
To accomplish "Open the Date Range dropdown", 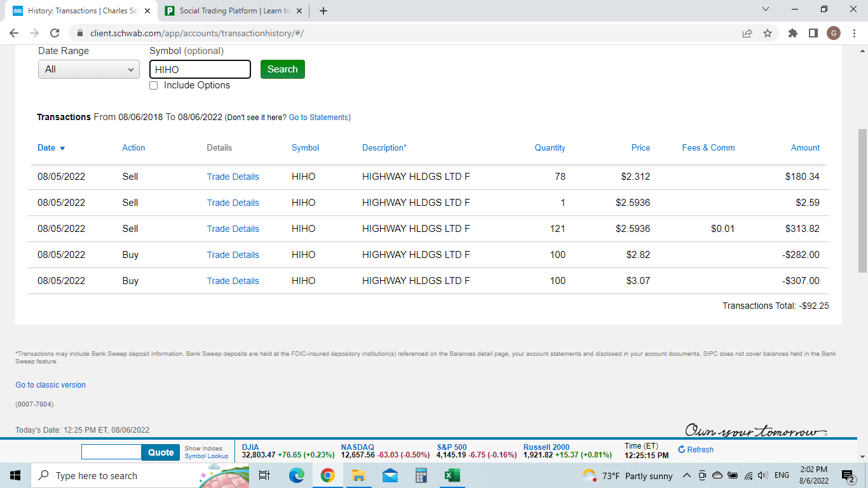I will tap(89, 69).
